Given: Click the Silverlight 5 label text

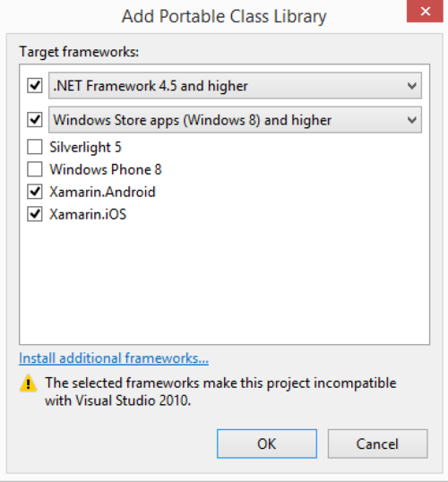Looking at the screenshot, I should [85, 147].
